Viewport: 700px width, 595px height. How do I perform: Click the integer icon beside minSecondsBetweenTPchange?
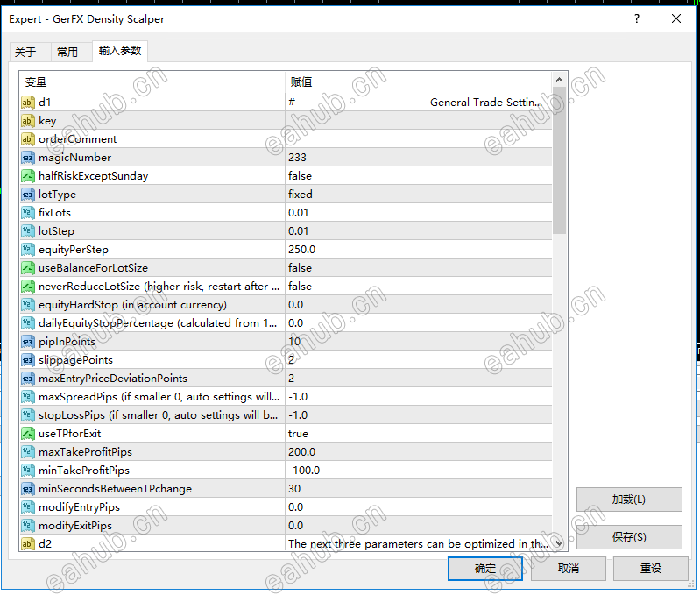[28, 489]
